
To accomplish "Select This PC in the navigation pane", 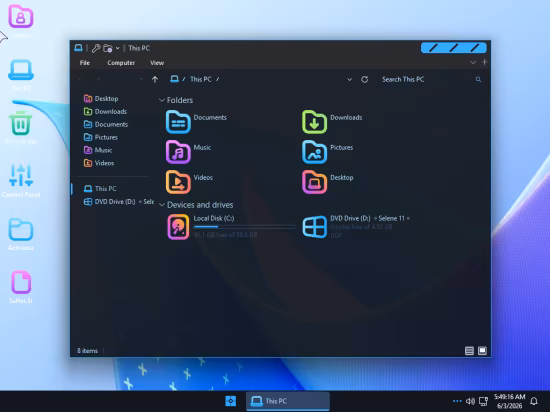I will point(100,189).
